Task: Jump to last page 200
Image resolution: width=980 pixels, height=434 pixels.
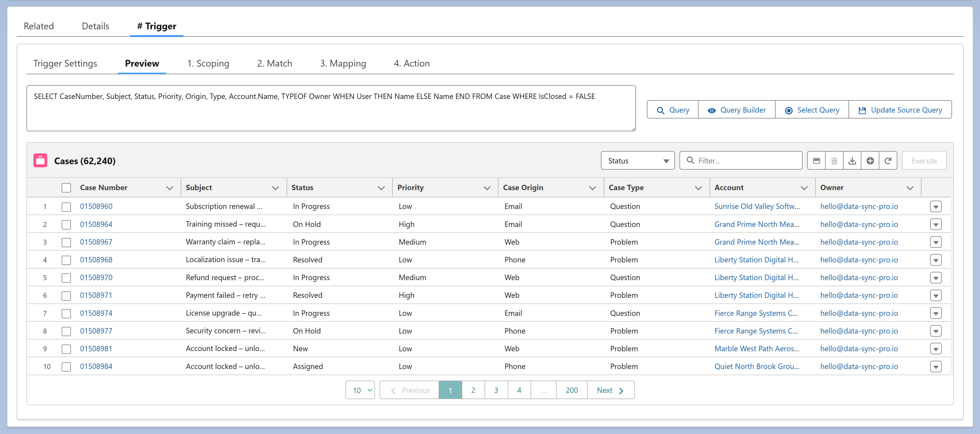Action: tap(571, 390)
